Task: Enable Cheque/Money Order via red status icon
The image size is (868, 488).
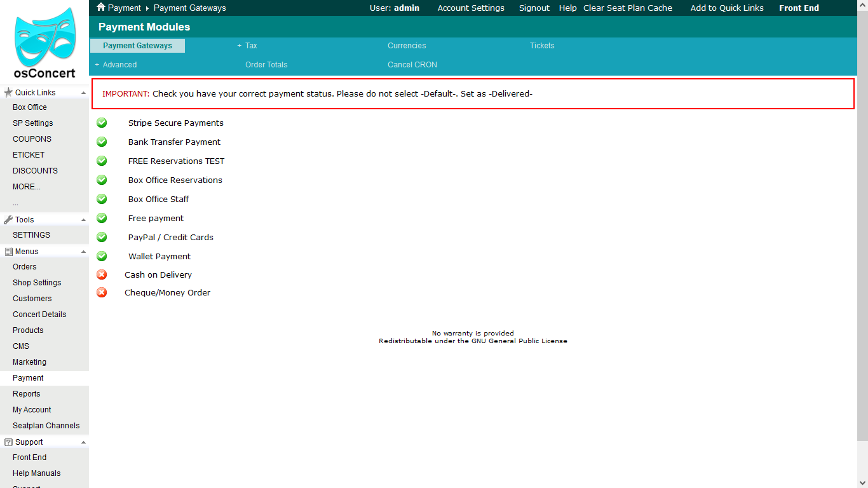Action: [102, 292]
